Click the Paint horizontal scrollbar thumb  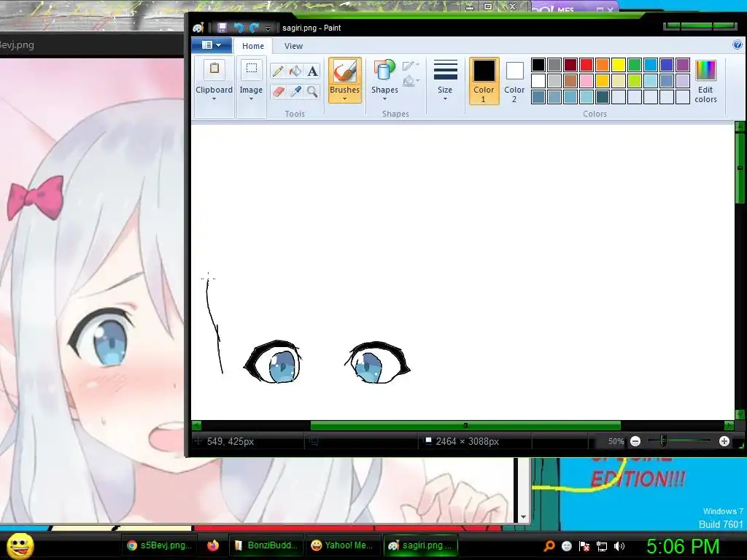(x=465, y=425)
